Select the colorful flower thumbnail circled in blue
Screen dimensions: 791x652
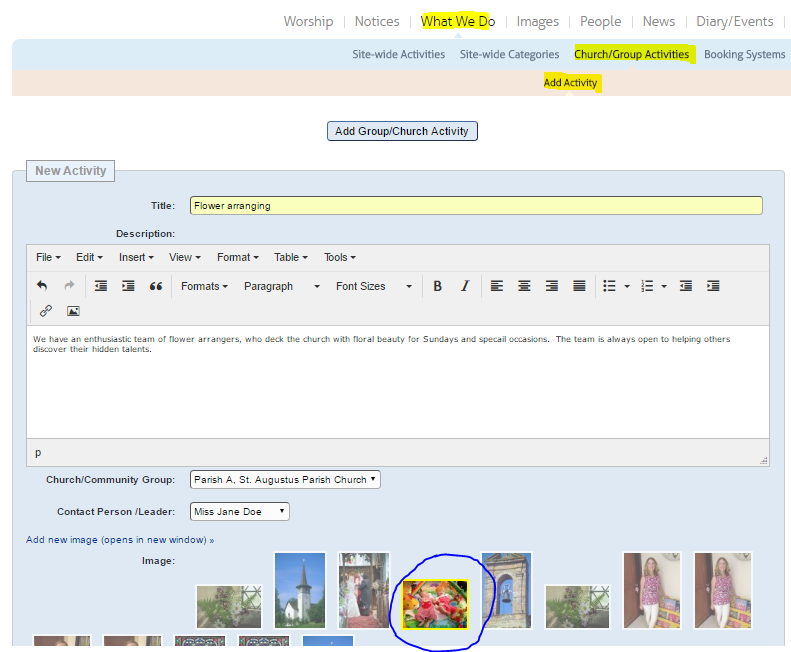pyautogui.click(x=435, y=604)
